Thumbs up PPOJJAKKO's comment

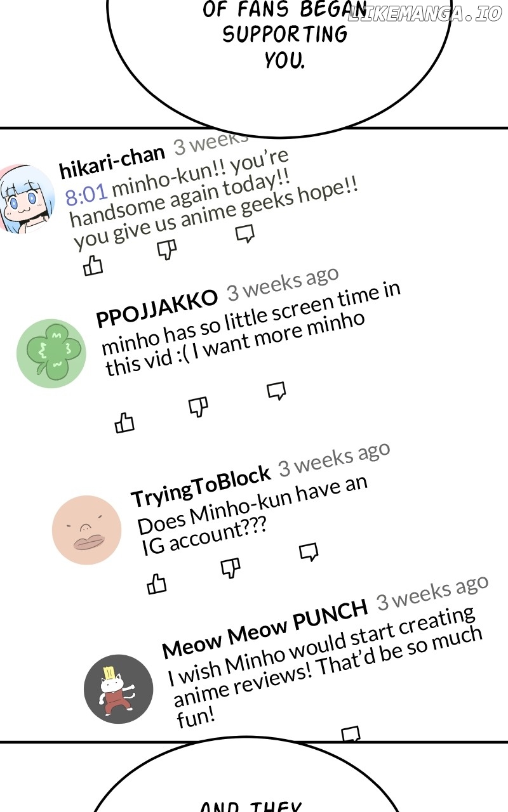pos(124,422)
